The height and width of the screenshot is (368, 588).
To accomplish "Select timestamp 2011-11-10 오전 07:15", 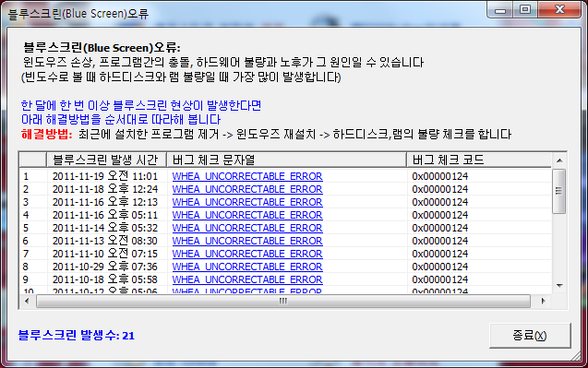I will pyautogui.click(x=105, y=254).
